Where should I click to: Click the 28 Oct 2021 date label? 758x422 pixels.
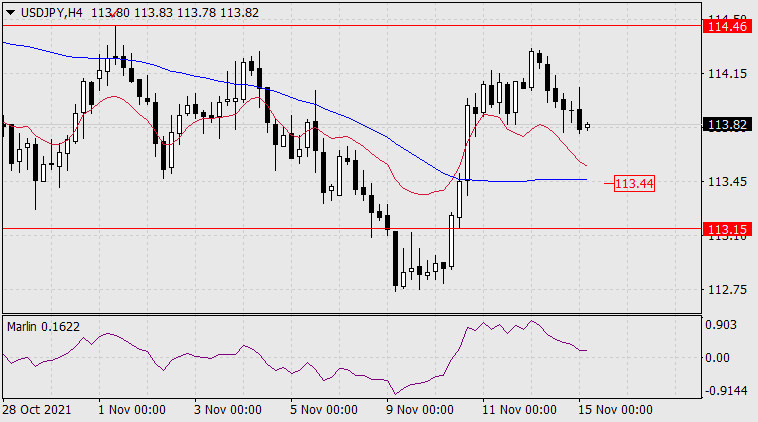[x=37, y=410]
